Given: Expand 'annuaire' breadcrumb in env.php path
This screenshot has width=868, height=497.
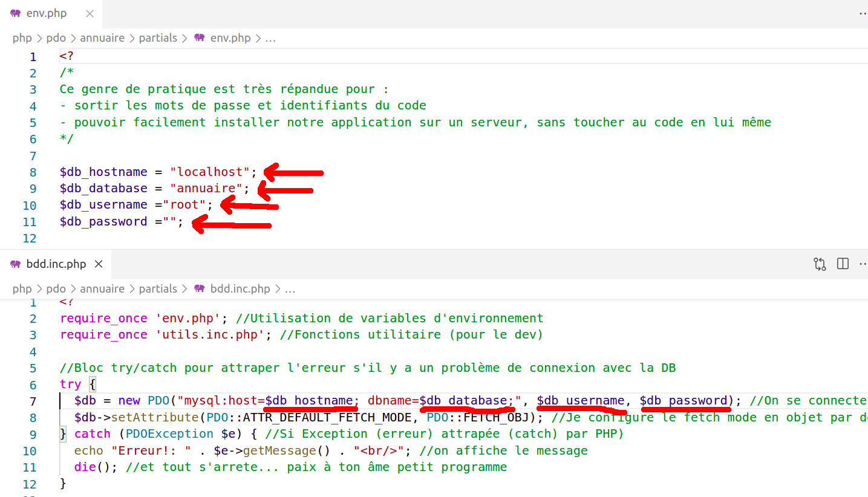Looking at the screenshot, I should coord(102,38).
